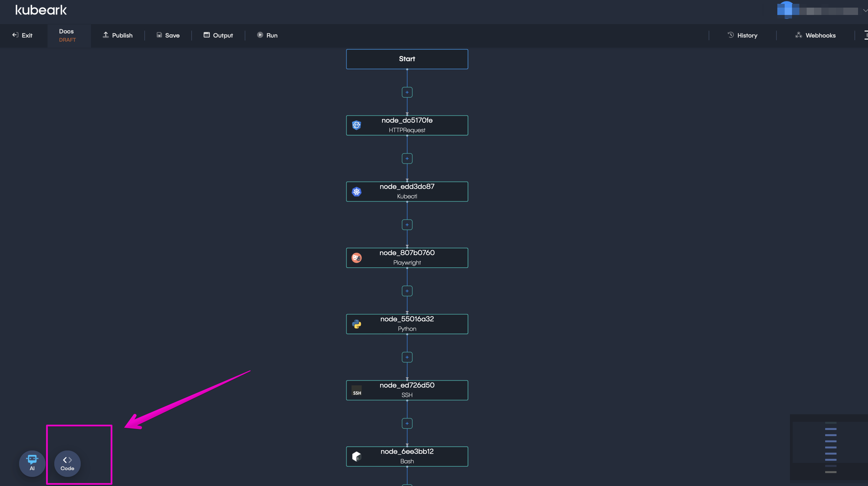Screen dimensions: 868x486
Task: Open the panel toggle at far right toolbar
Action: (865, 35)
